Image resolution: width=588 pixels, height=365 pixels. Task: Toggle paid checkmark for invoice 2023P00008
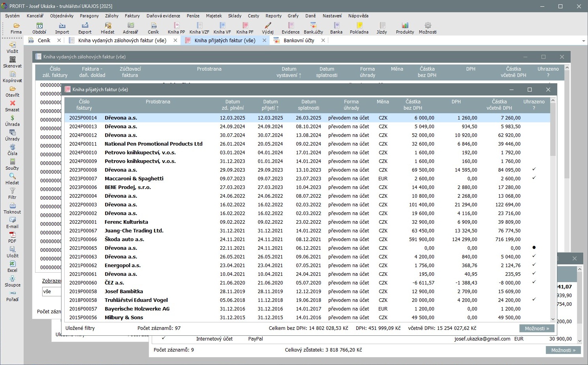point(534,170)
